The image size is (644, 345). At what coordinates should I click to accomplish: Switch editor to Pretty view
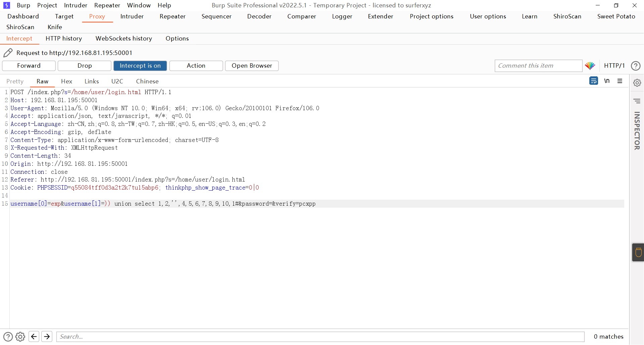pyautogui.click(x=15, y=81)
